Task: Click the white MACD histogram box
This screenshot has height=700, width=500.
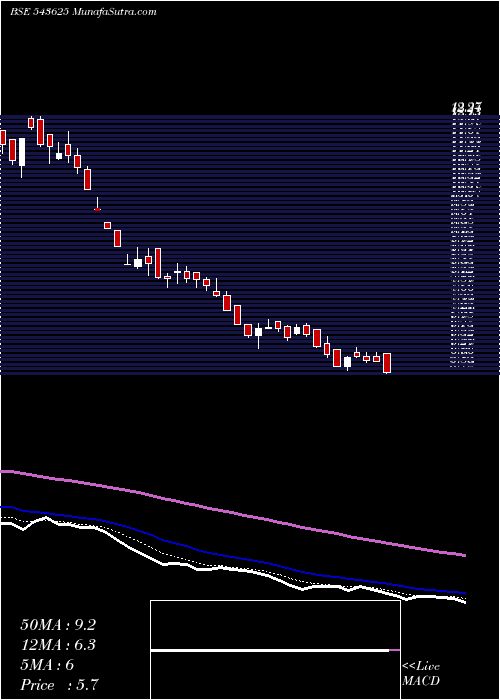Action: coord(275,650)
